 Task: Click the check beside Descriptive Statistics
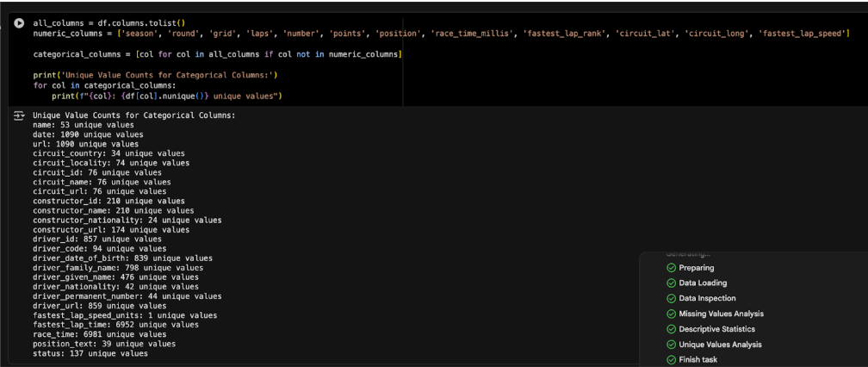(671, 329)
